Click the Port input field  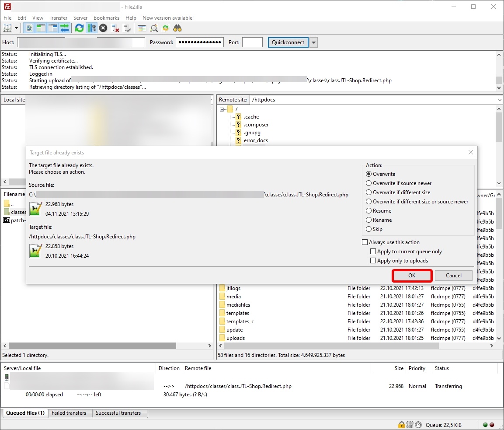coord(252,42)
